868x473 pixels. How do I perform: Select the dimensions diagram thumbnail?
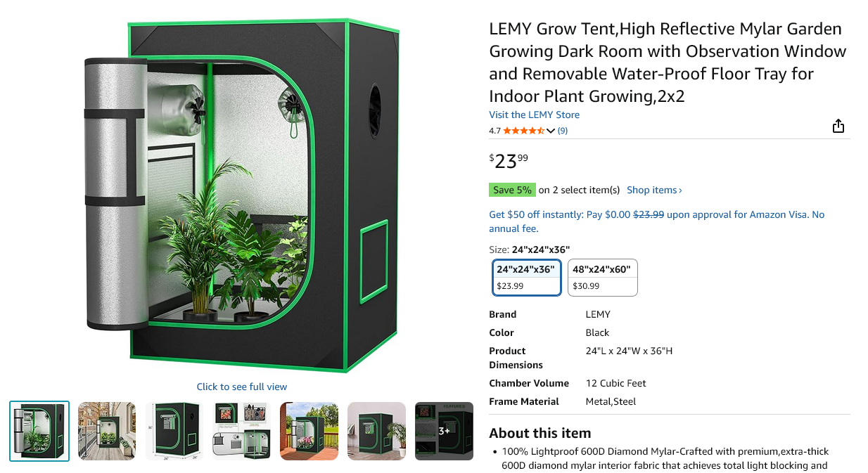(x=174, y=431)
